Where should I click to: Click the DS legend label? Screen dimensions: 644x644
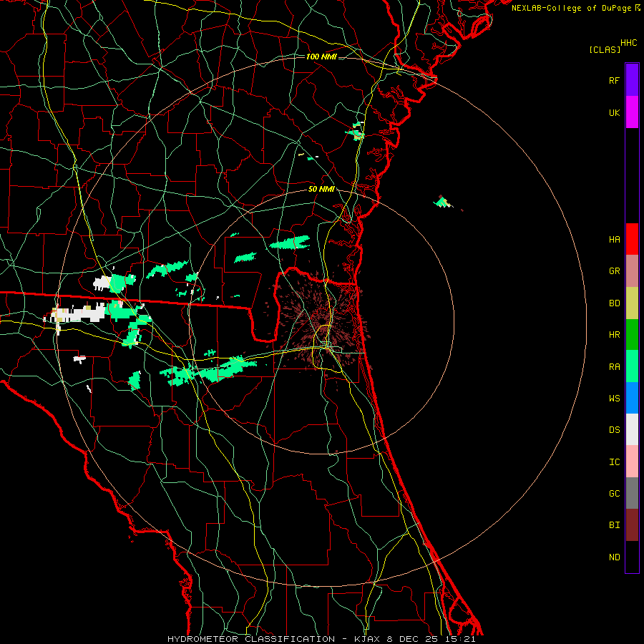[614, 430]
